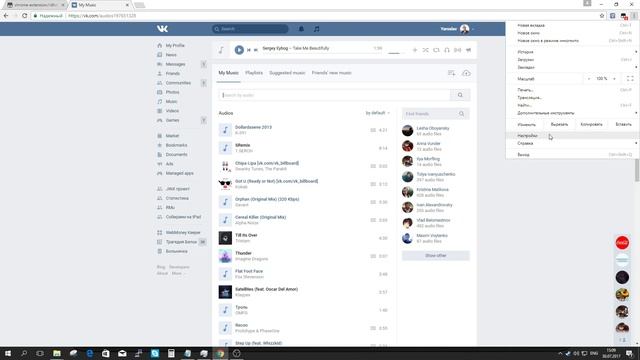Click the upload audio cloud icon
The height and width of the screenshot is (360, 640).
[466, 73]
